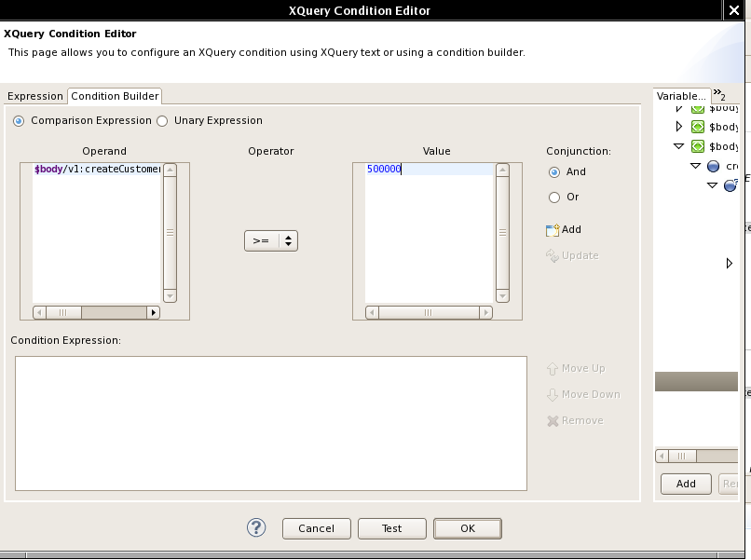Click the Update label
The height and width of the screenshot is (560, 751).
[x=580, y=255]
